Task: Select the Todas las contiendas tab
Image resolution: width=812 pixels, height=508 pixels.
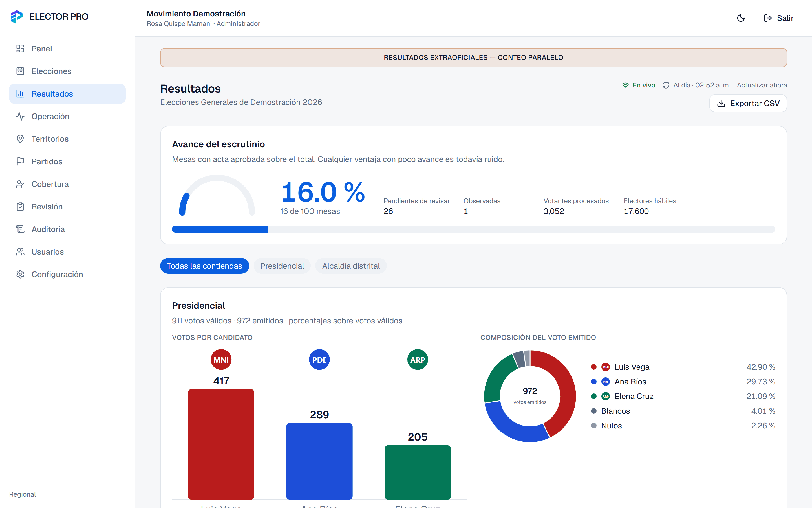Action: click(x=204, y=266)
